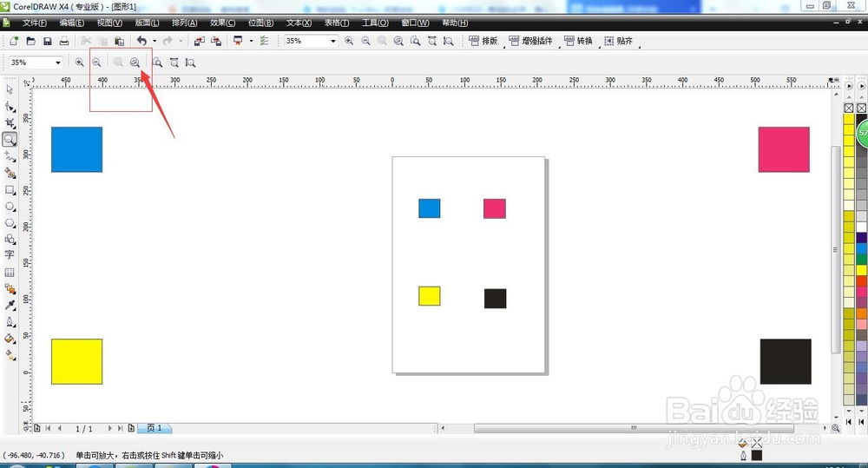Screen dimensions: 868x468
Task: Open the 视图(V) menu
Action: (x=109, y=23)
